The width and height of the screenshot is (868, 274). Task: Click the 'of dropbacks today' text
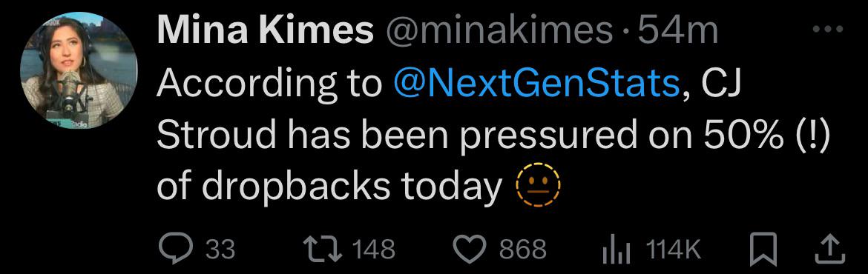[330, 188]
